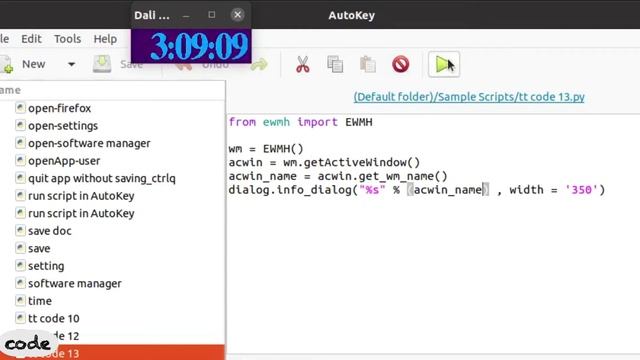
Task: Select openApp-user script
Action: coord(64,161)
